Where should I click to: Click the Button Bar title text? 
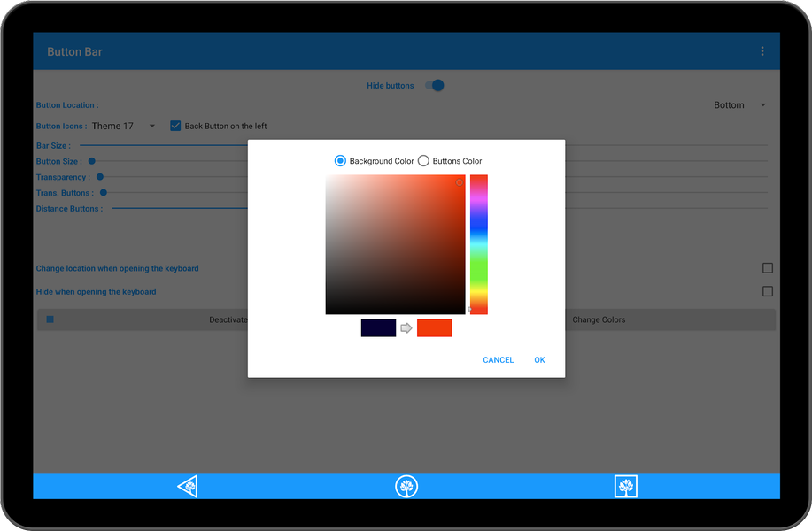click(x=74, y=51)
